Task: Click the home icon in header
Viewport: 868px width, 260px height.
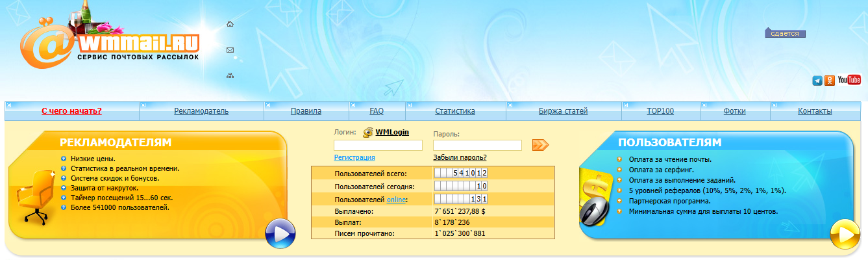Action: (230, 24)
